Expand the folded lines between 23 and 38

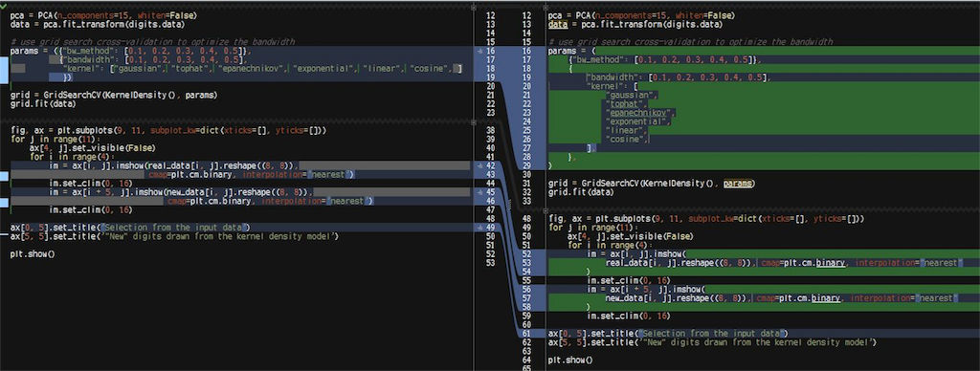click(474, 121)
